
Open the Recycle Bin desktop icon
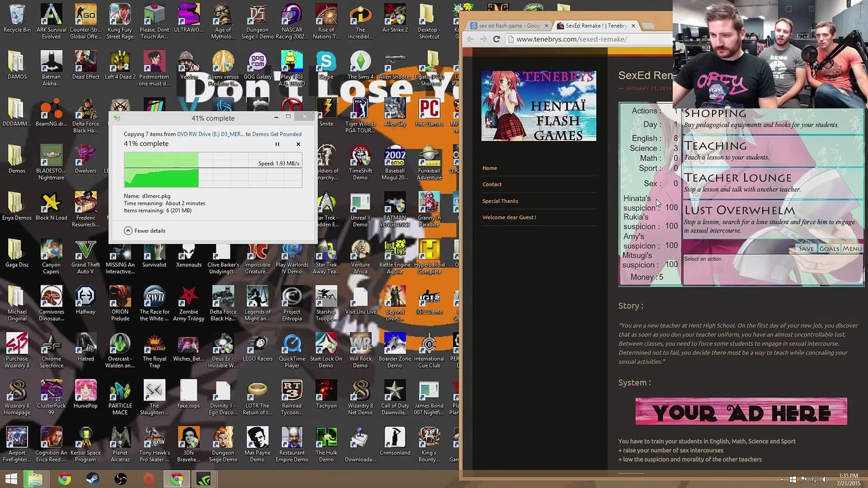pyautogui.click(x=17, y=19)
